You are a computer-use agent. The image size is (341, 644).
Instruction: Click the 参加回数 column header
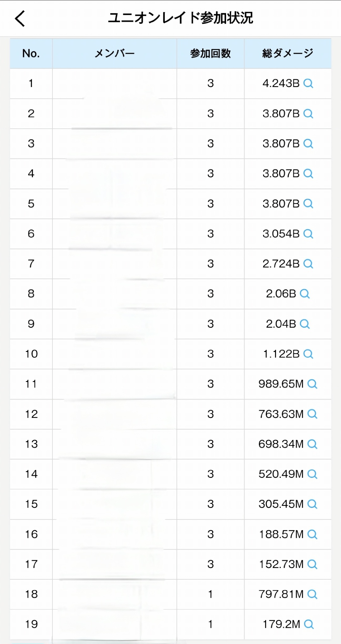click(x=210, y=54)
